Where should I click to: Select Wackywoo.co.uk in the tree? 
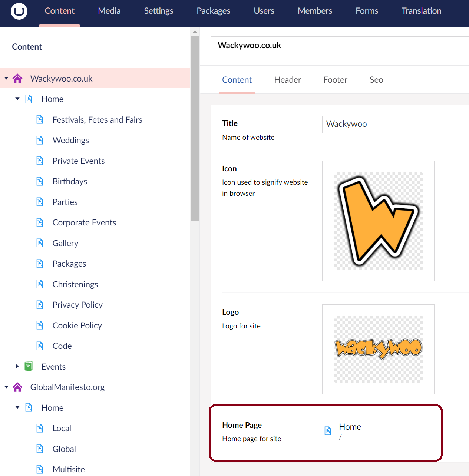pyautogui.click(x=62, y=79)
